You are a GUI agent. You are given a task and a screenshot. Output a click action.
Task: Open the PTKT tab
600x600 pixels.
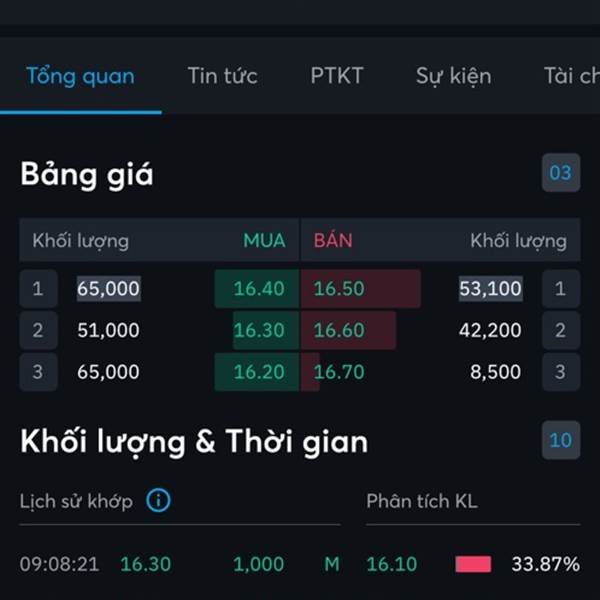coord(337,76)
